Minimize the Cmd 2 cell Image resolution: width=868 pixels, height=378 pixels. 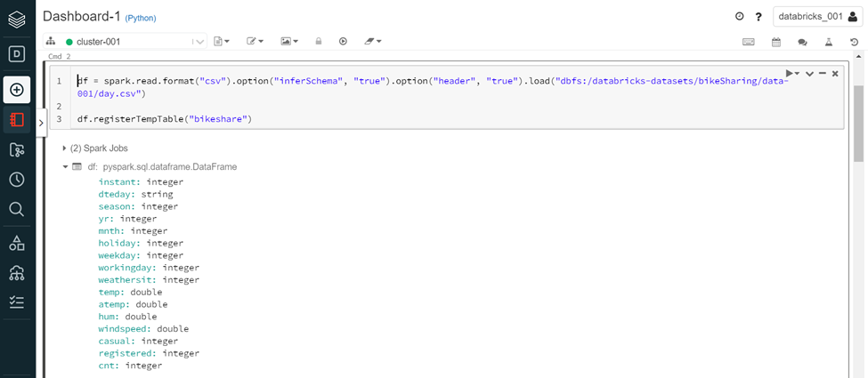point(823,73)
